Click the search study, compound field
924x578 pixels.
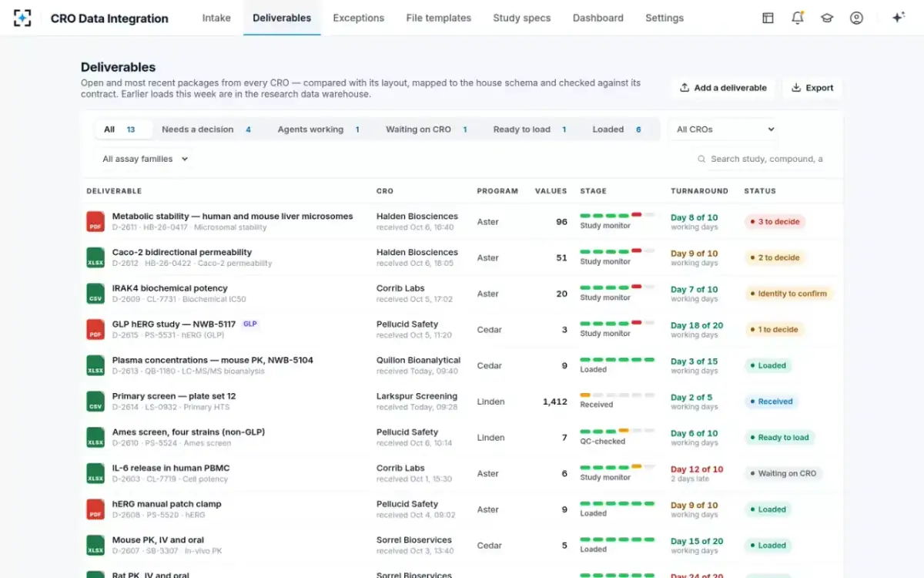pyautogui.click(x=766, y=159)
